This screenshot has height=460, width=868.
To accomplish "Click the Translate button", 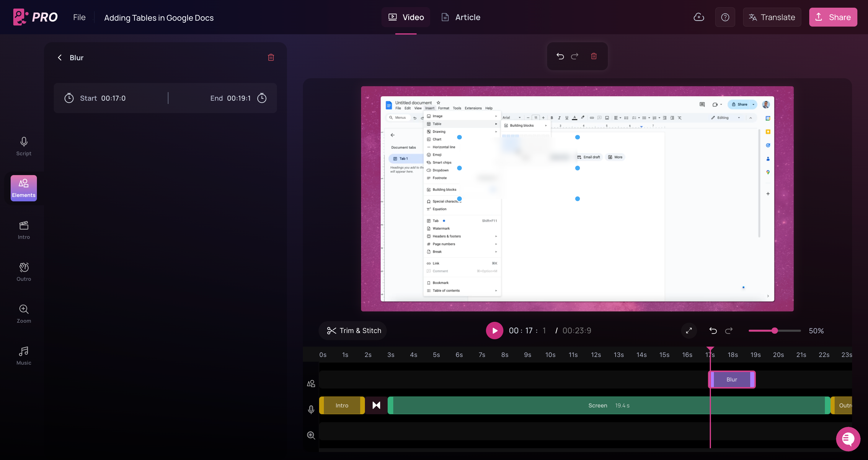I will coord(772,17).
